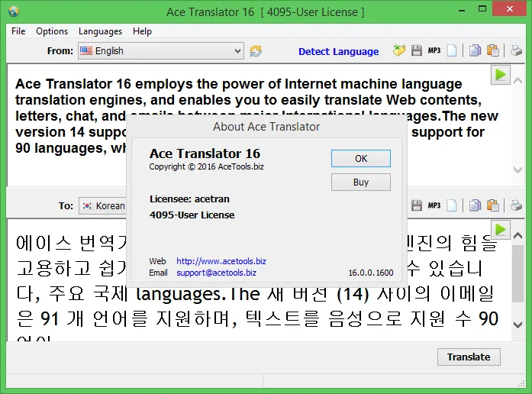
Task: Click version number 16.0.0.1600 text
Action: click(x=371, y=273)
